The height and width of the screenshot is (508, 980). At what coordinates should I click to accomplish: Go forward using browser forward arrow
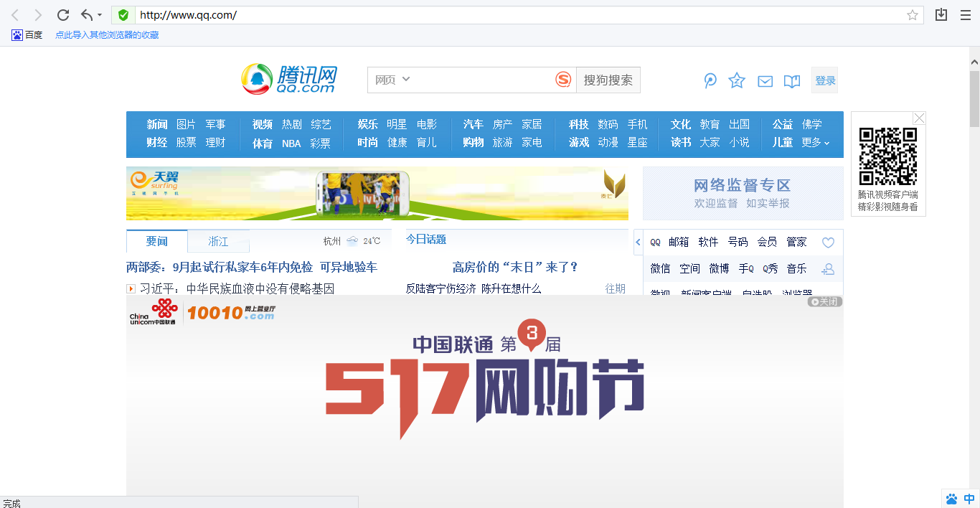(x=38, y=15)
